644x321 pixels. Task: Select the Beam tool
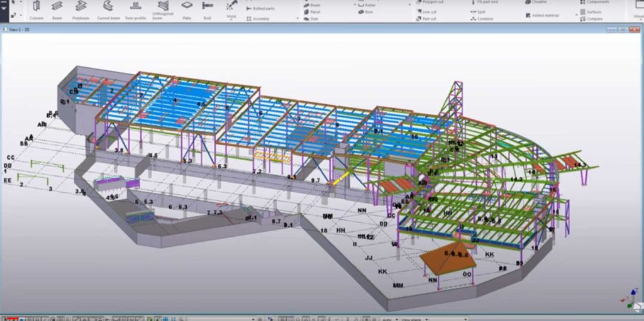(x=57, y=9)
